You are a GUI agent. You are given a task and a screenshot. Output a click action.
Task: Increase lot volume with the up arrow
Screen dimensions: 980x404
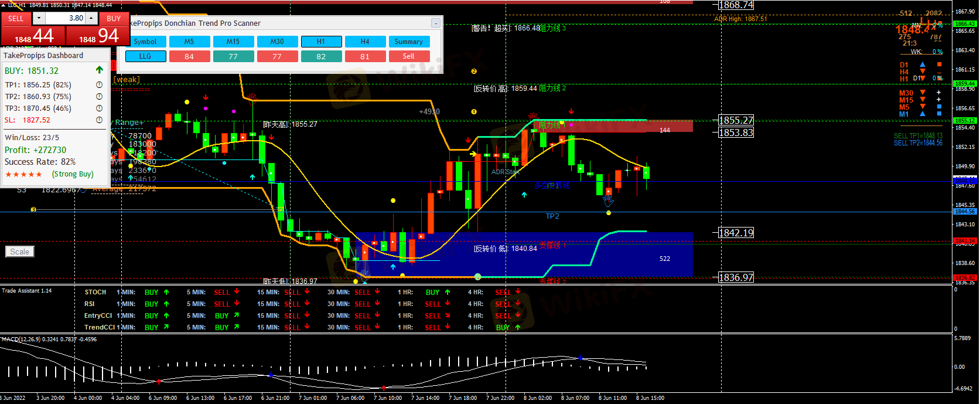point(91,19)
